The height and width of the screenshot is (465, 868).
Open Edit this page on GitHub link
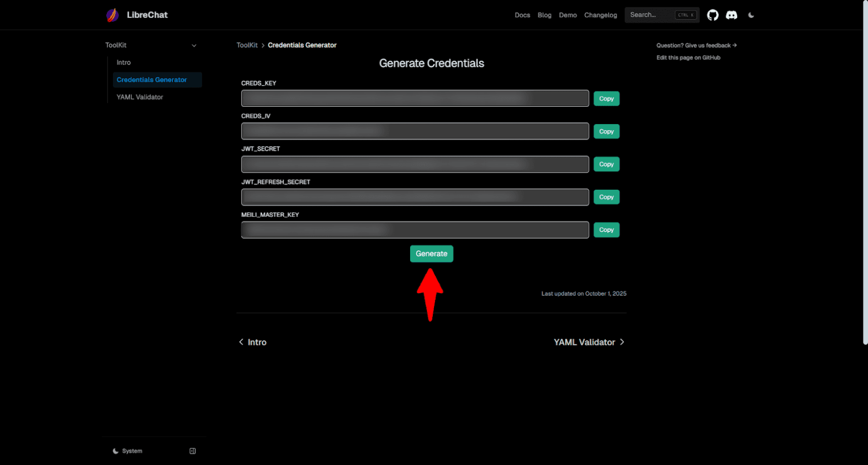[688, 58]
